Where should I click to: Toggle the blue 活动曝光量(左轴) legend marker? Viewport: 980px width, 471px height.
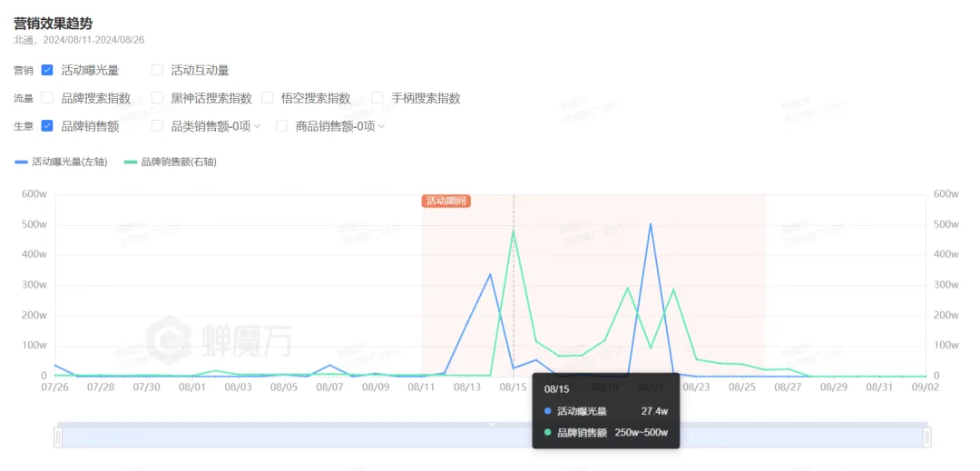(22, 162)
